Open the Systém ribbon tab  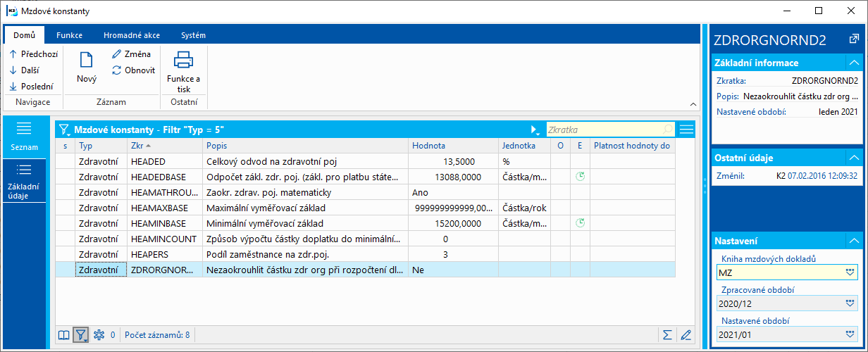[x=193, y=34]
